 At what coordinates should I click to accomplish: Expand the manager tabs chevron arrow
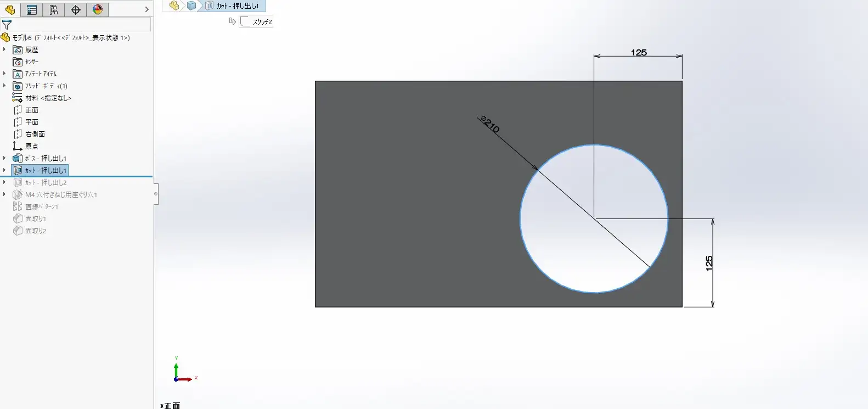[x=146, y=10]
